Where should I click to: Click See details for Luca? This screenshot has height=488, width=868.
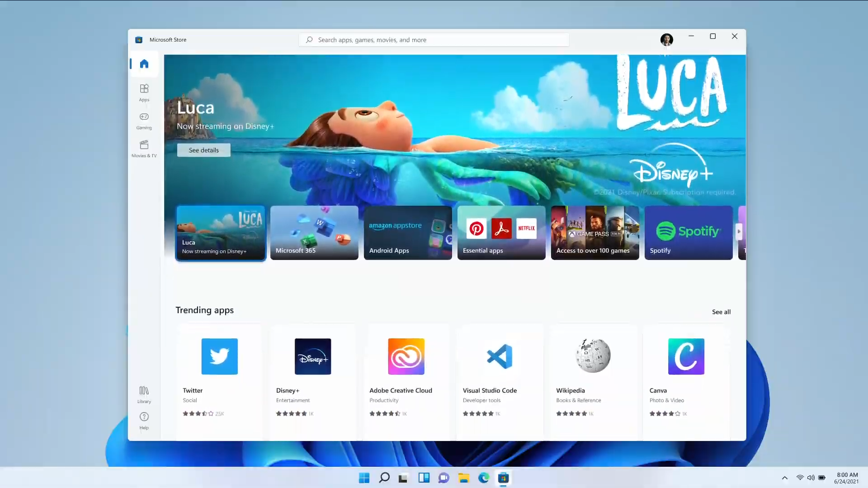204,150
